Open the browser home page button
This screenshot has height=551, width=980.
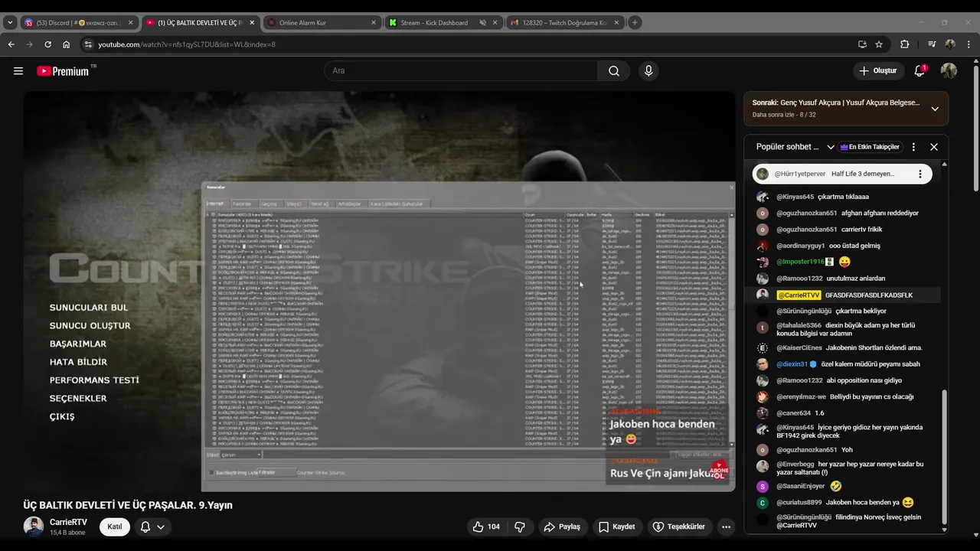coord(67,44)
